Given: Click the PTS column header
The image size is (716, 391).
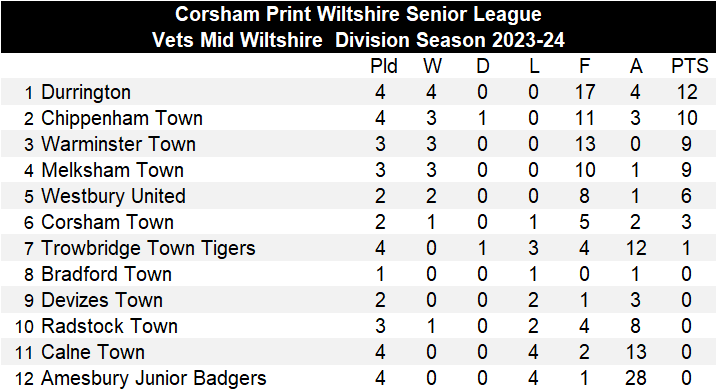Looking at the screenshot, I should point(690,66).
